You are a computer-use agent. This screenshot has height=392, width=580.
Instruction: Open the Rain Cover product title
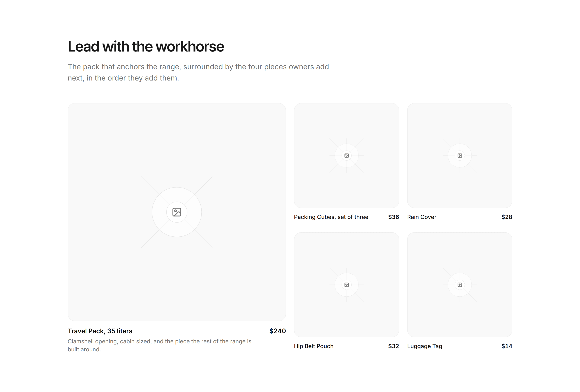422,217
